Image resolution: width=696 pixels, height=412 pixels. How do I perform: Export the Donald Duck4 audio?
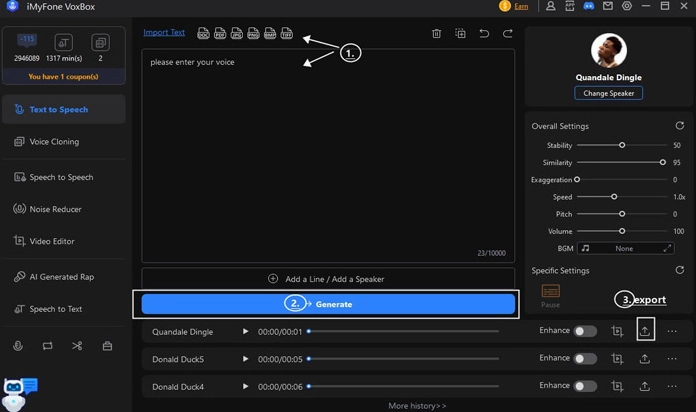[x=645, y=386]
